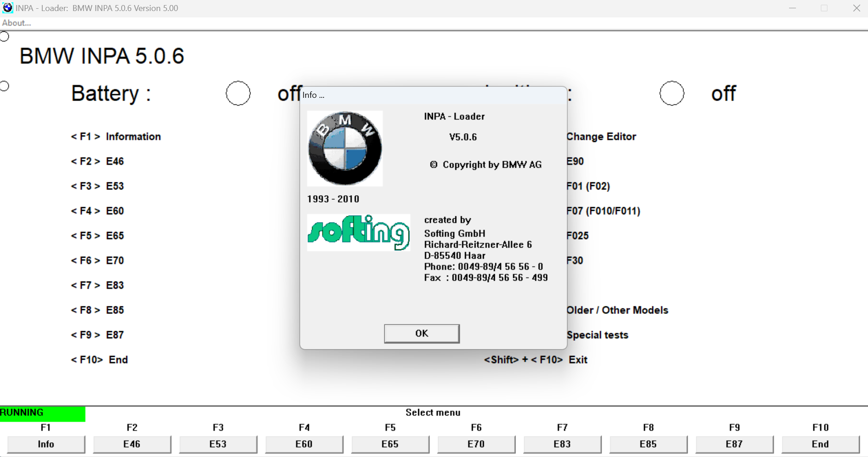This screenshot has width=868, height=457.
Task: Click the Phone number line in the dialog
Action: (x=484, y=266)
